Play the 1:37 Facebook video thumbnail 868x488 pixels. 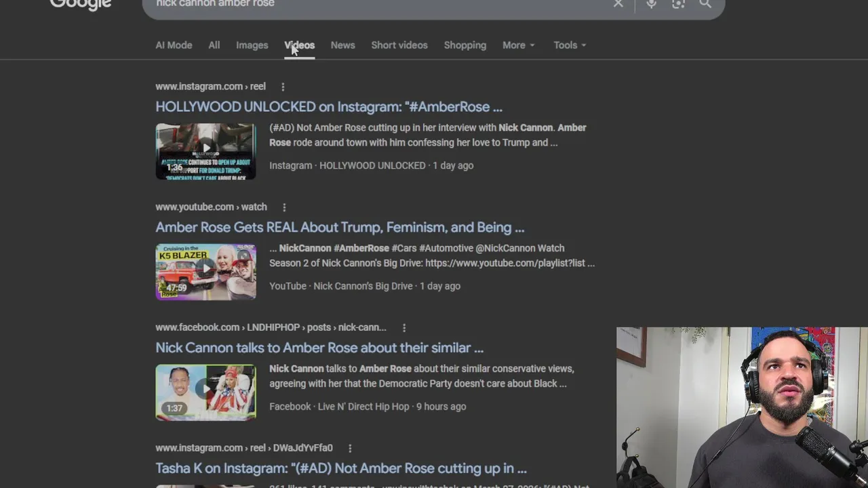tap(205, 392)
